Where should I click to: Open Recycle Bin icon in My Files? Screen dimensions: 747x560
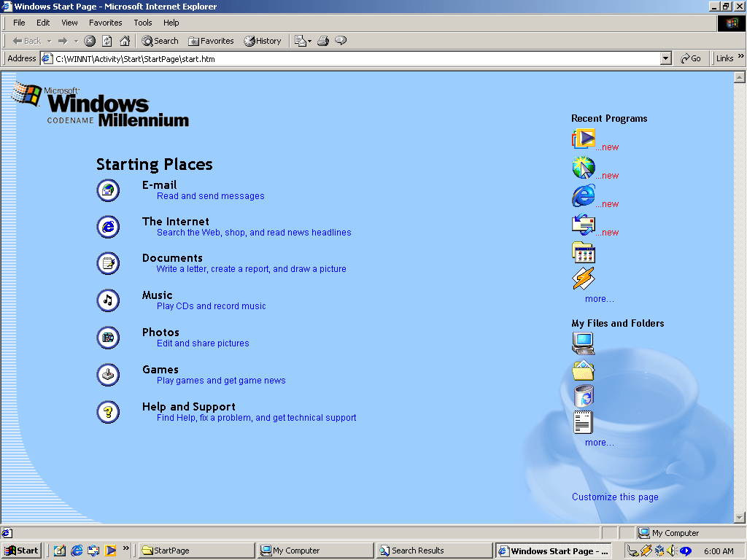tap(584, 396)
